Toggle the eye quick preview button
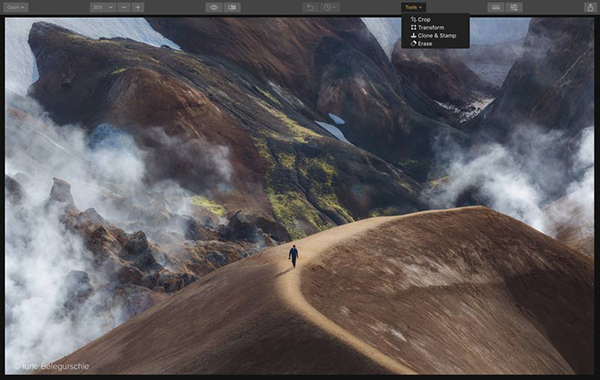Screen dimensions: 600x380 click(x=214, y=7)
